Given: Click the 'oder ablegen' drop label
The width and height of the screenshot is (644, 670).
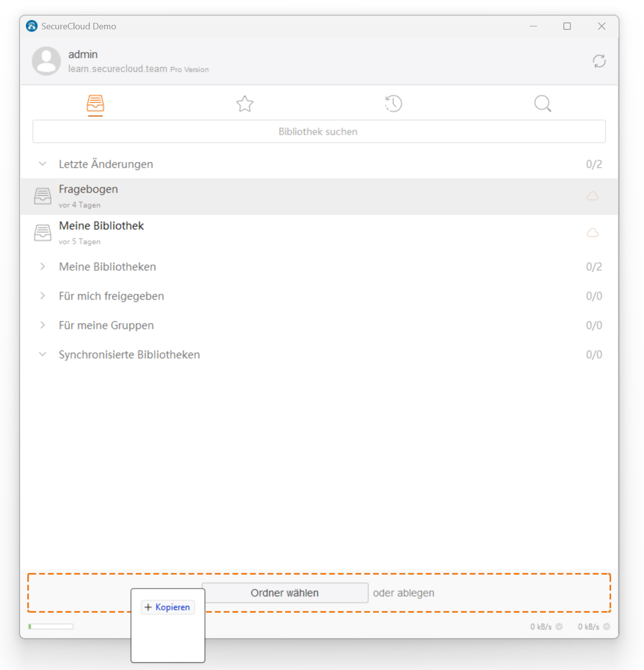Looking at the screenshot, I should [404, 593].
